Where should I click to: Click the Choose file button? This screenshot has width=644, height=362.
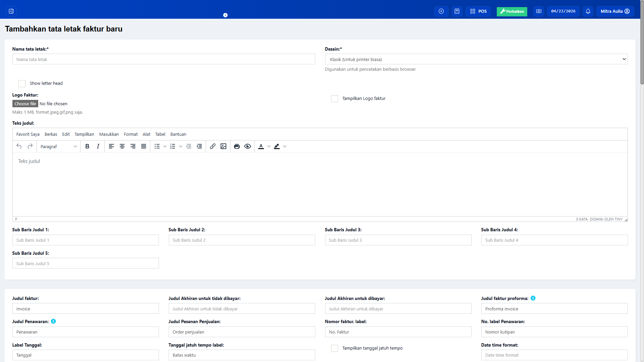pos(25,104)
